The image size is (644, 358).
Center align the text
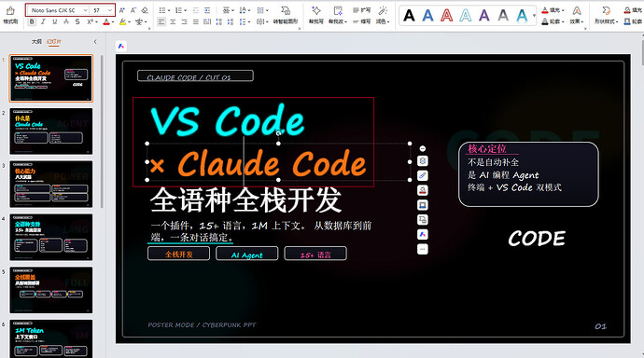173,21
